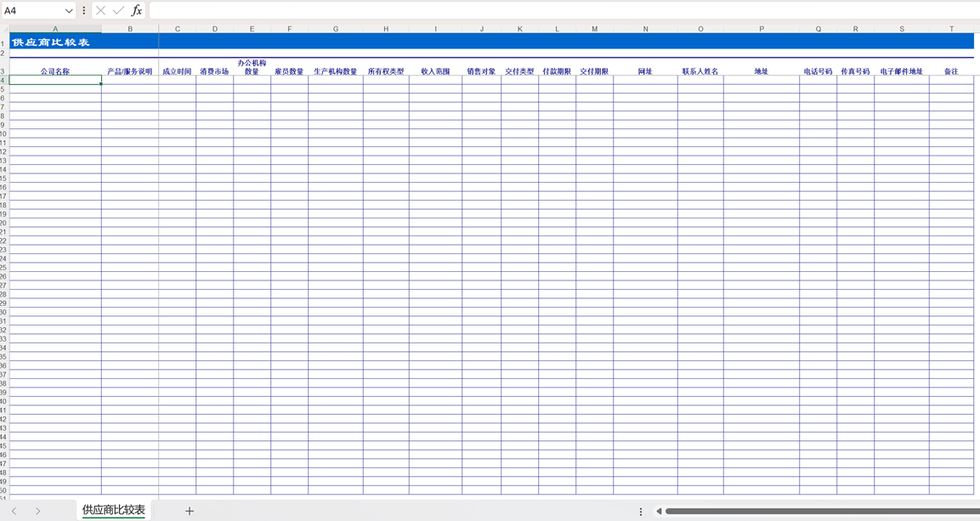Select the 电子邮件地址 header cell
Screen dimensions: 980x521
901,71
